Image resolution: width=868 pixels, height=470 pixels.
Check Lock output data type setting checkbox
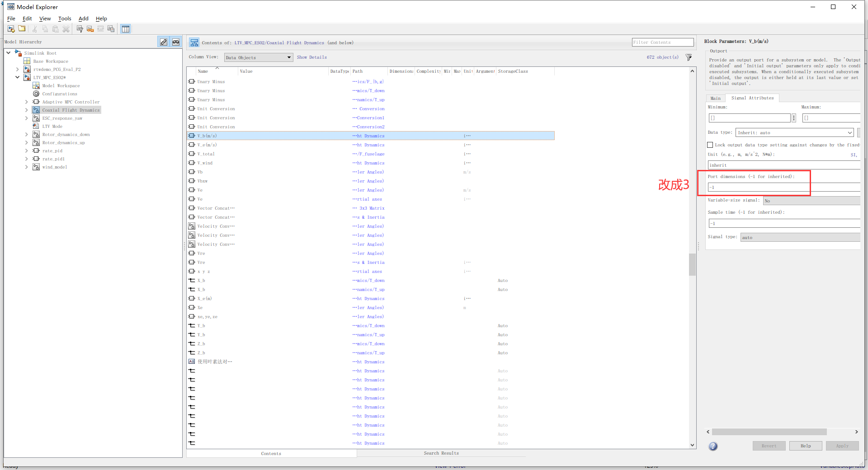710,145
